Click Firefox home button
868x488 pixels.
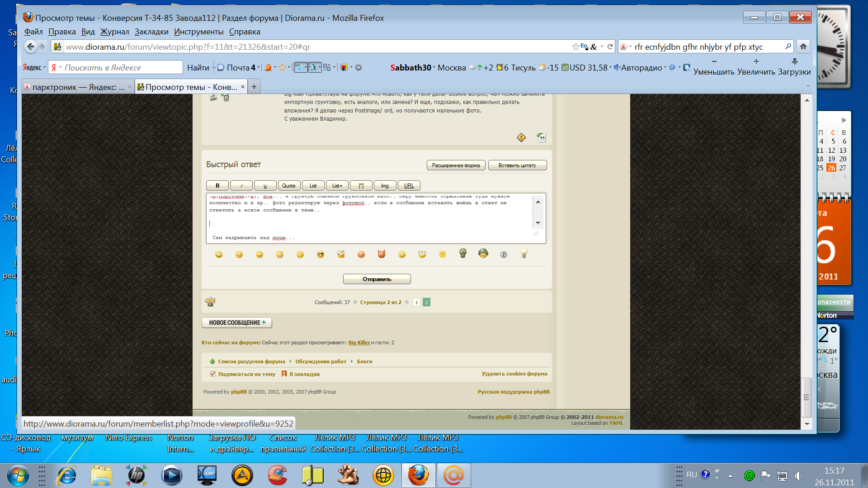coord(803,47)
